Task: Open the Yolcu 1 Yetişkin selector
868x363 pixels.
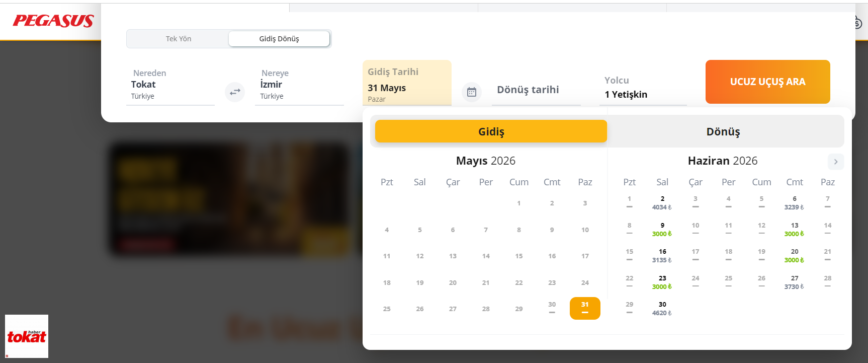Action: pos(643,88)
